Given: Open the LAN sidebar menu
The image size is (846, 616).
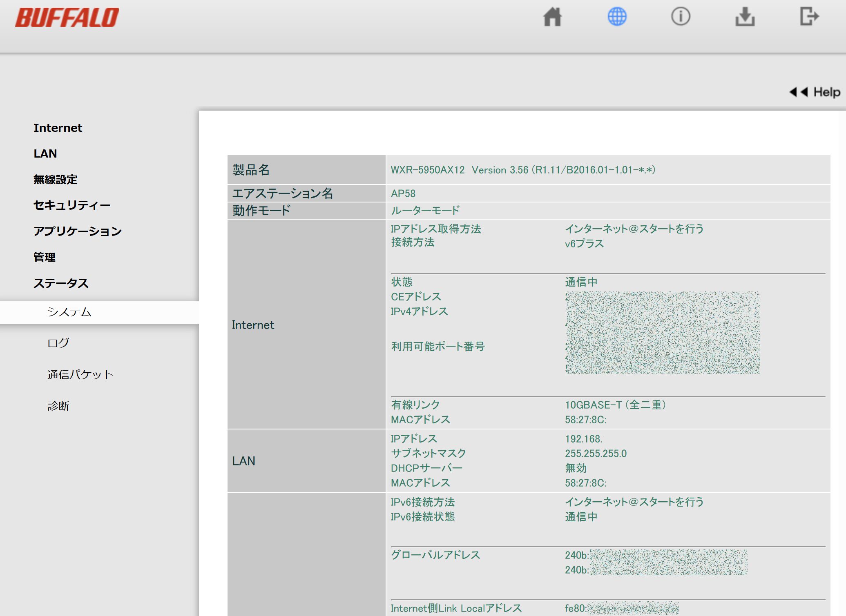Looking at the screenshot, I should (x=45, y=153).
